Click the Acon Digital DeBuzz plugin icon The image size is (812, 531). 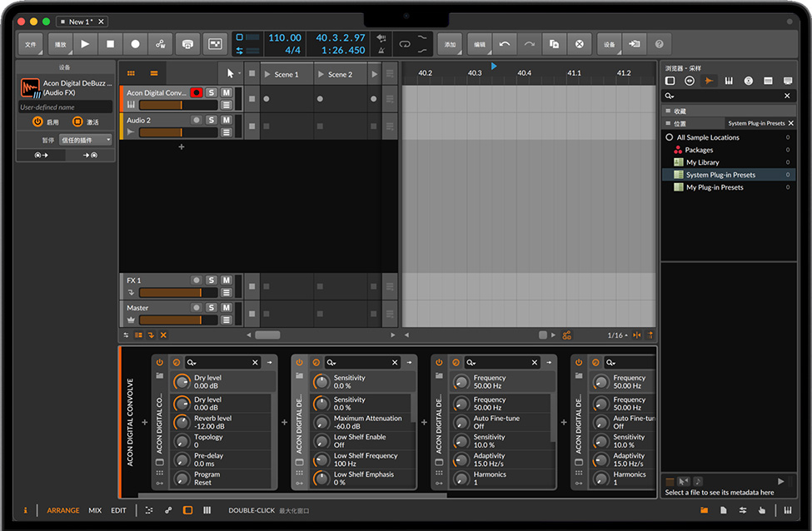coord(30,87)
